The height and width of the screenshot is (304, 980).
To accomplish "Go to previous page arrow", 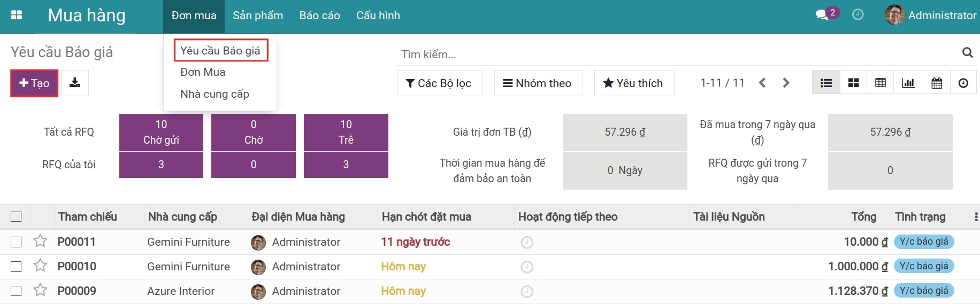I will [x=762, y=83].
